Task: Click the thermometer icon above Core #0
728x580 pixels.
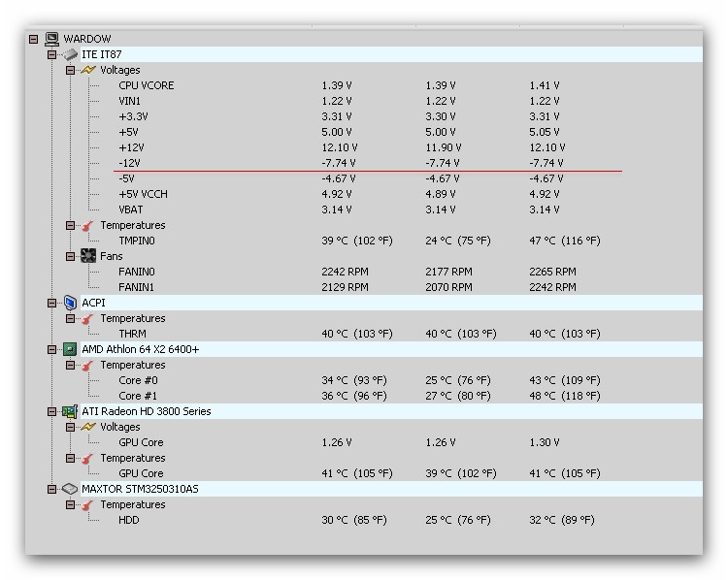Action: [87, 366]
